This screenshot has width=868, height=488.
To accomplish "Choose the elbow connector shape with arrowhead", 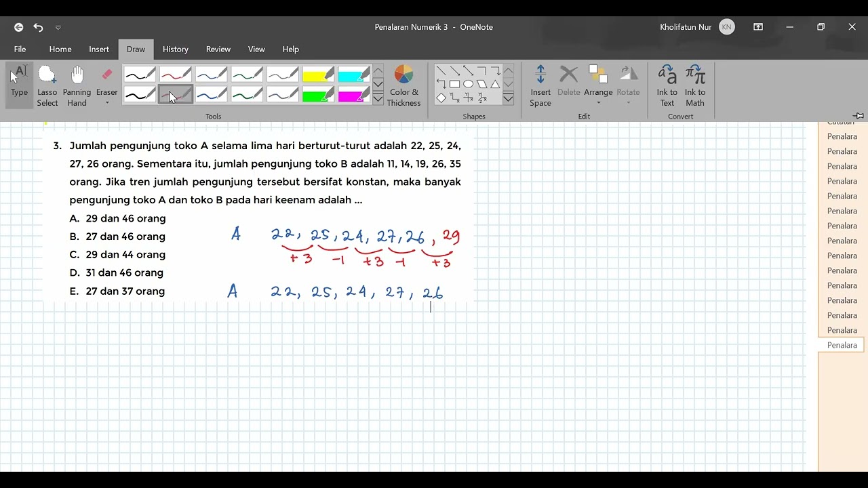I will (495, 70).
